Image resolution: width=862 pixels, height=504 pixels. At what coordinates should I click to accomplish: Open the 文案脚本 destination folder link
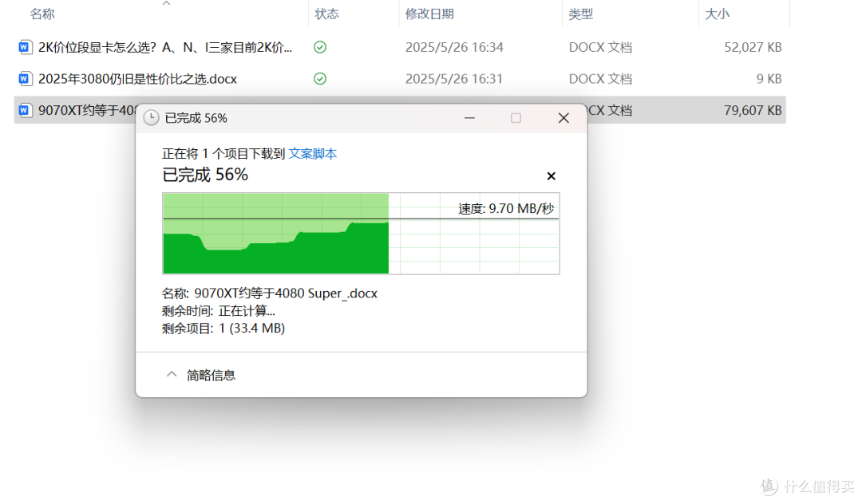pos(312,154)
